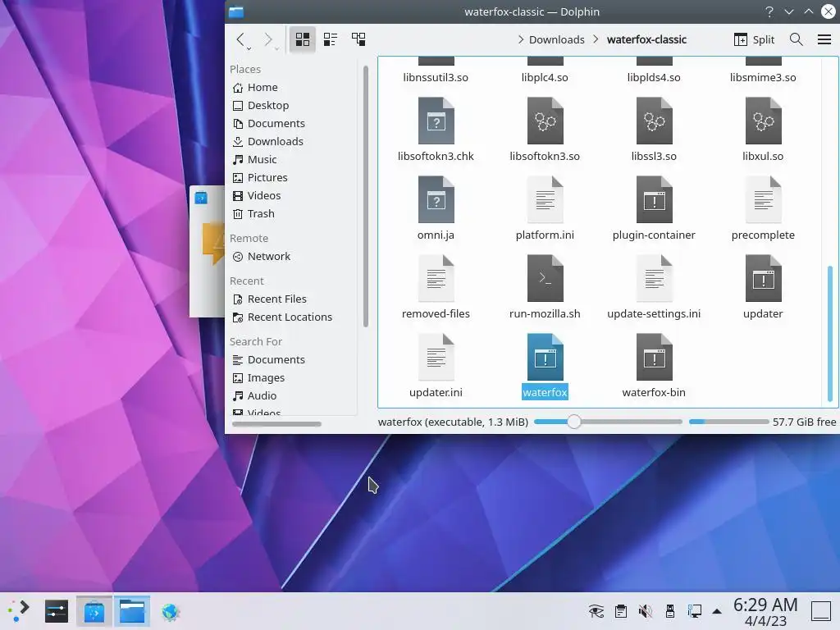Open Discover from taskbar
This screenshot has height=630, width=840.
(94, 610)
